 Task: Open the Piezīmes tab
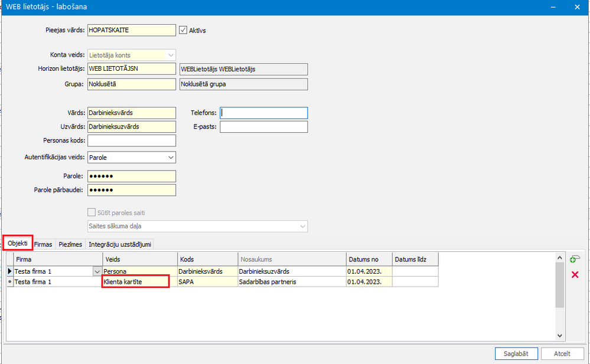70,244
